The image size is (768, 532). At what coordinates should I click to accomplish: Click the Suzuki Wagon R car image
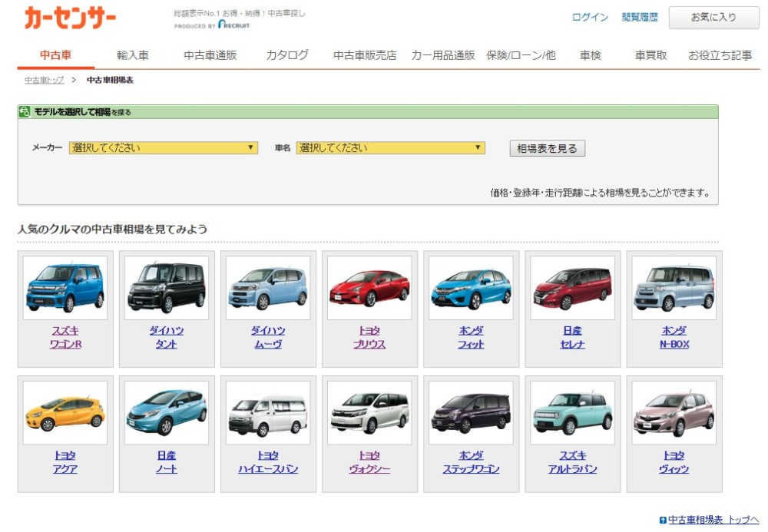click(65, 288)
